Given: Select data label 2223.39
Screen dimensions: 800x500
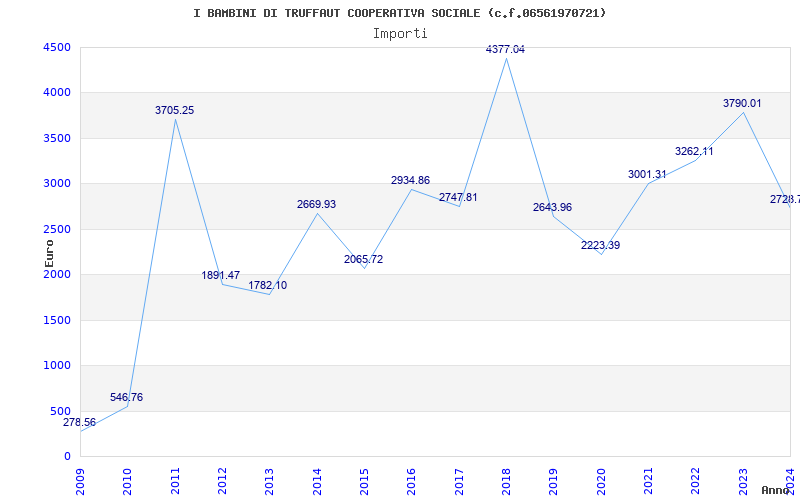Looking at the screenshot, I should tap(601, 245).
